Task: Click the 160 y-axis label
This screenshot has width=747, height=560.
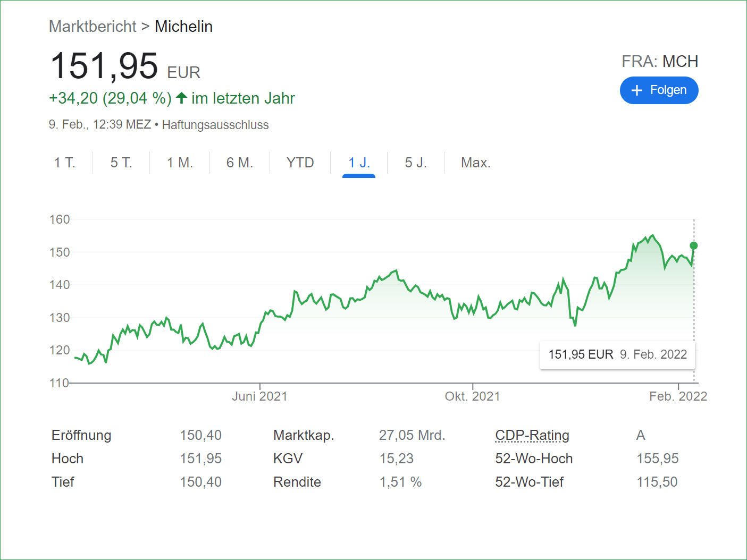Action: pyautogui.click(x=60, y=219)
